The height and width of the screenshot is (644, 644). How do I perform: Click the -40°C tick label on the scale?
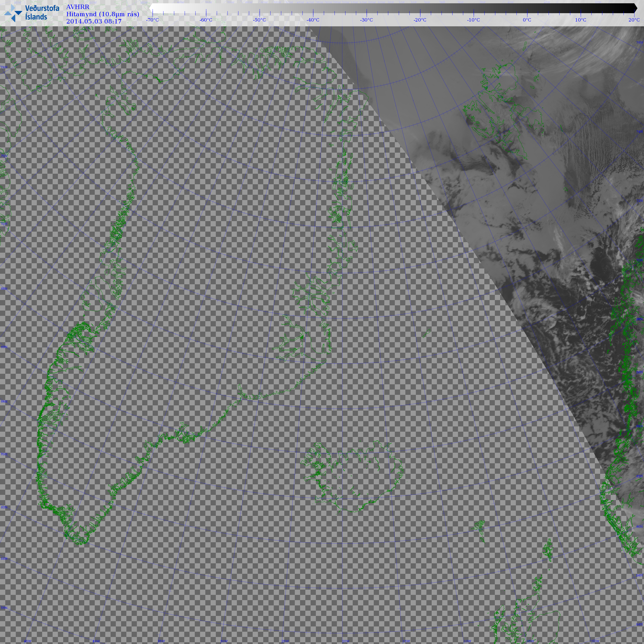[313, 20]
